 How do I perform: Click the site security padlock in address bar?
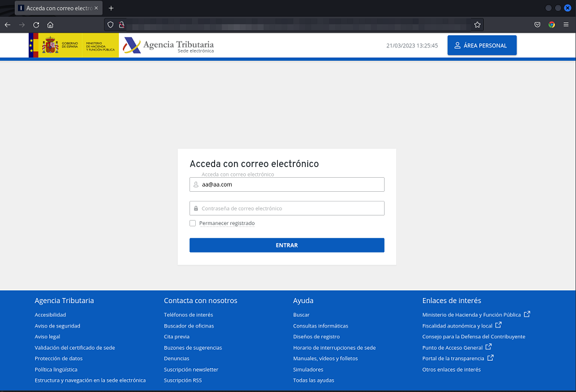121,24
